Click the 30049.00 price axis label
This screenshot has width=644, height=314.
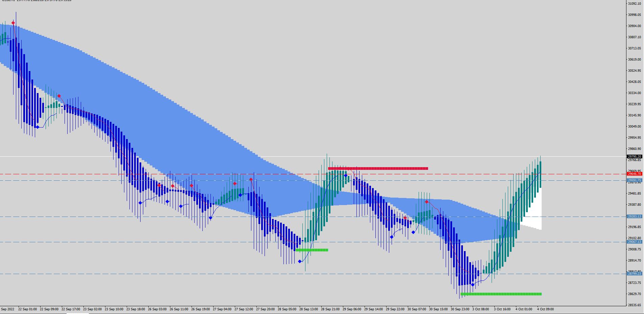coord(634,127)
